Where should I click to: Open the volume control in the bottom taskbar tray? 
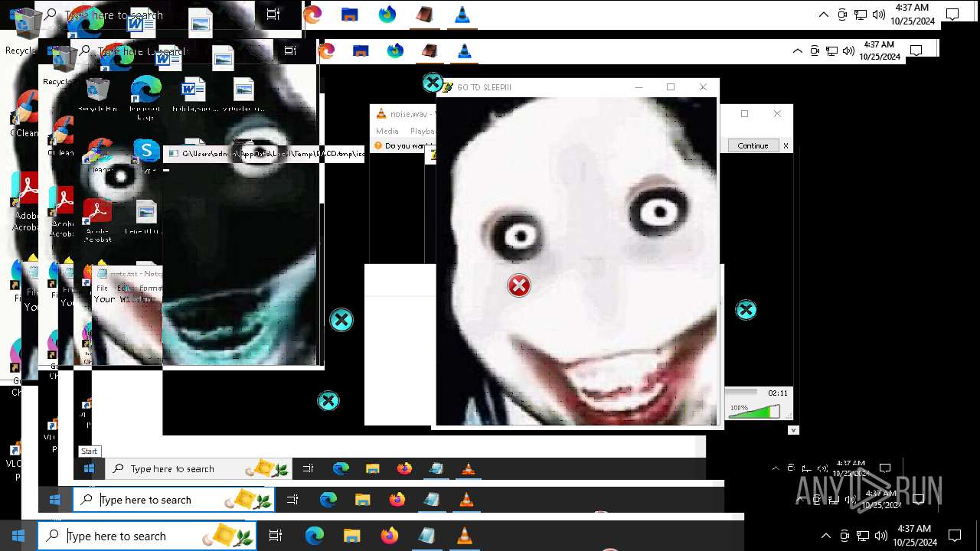point(880,536)
